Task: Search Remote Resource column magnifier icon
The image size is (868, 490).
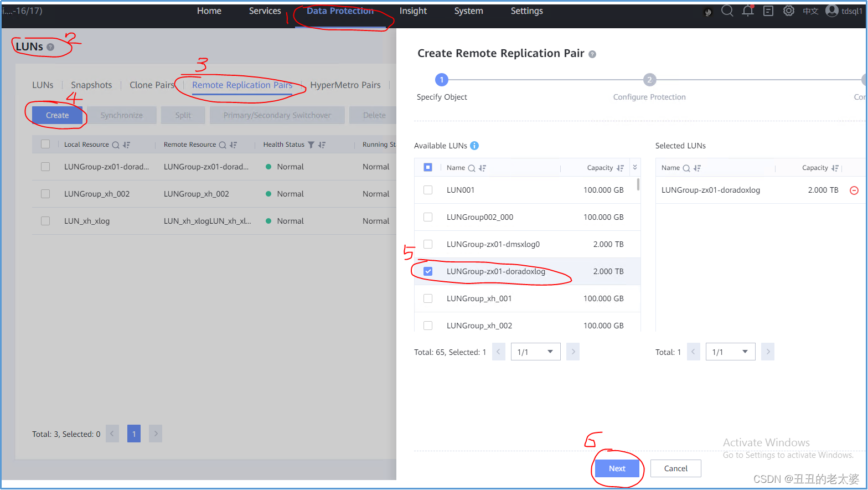Action: click(223, 145)
